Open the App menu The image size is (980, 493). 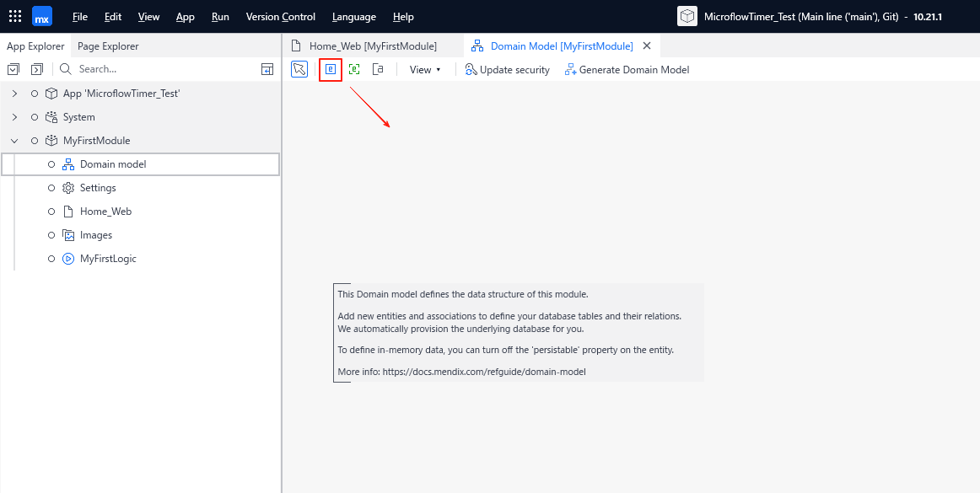point(186,17)
